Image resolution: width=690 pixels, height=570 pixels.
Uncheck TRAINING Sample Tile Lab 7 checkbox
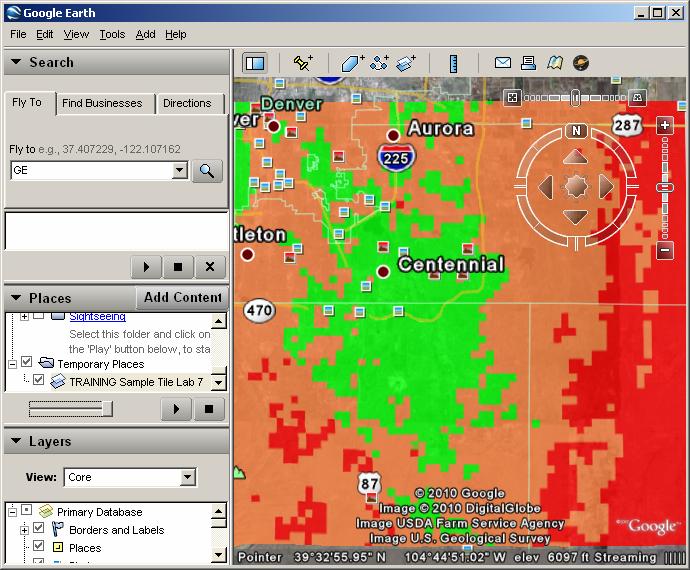click(39, 379)
